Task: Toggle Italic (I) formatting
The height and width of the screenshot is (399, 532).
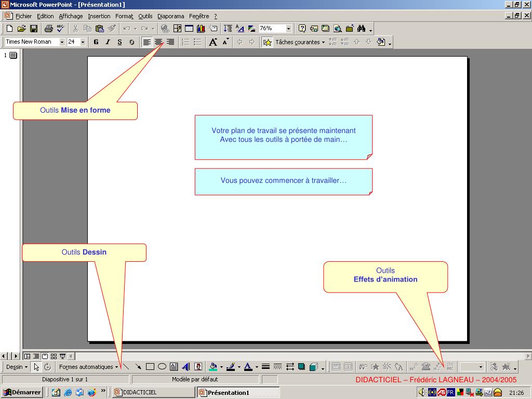Action: pos(108,42)
